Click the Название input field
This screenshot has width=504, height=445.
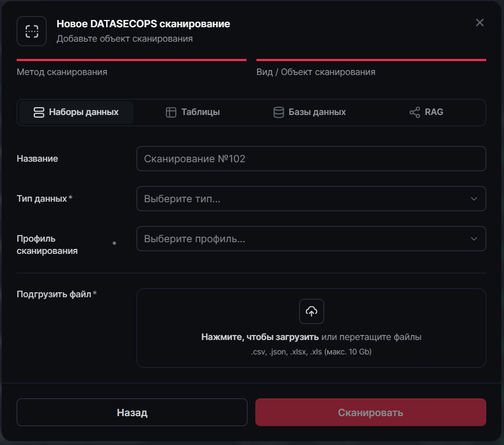coord(311,159)
